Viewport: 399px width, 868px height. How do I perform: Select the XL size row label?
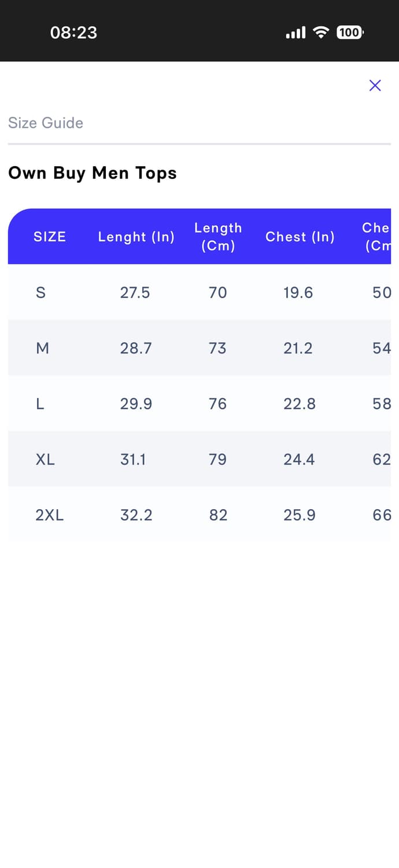(x=45, y=459)
